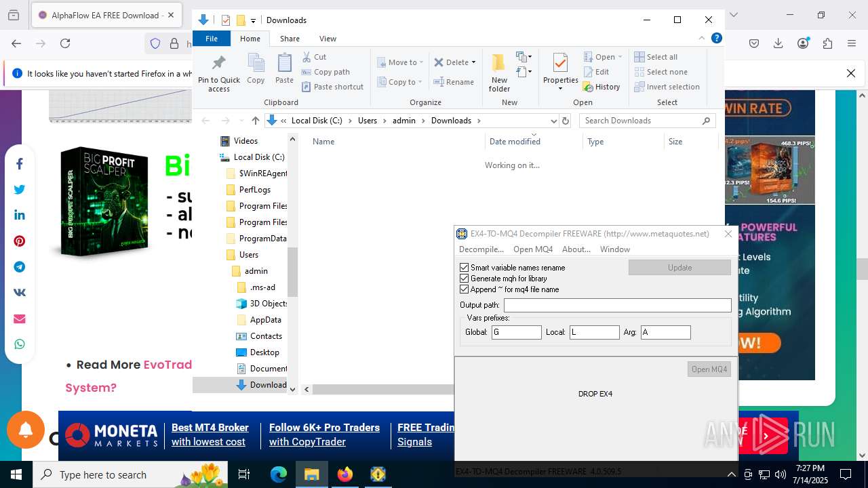
Task: Share page on LinkedIn sidebar icon
Action: pos(20,216)
